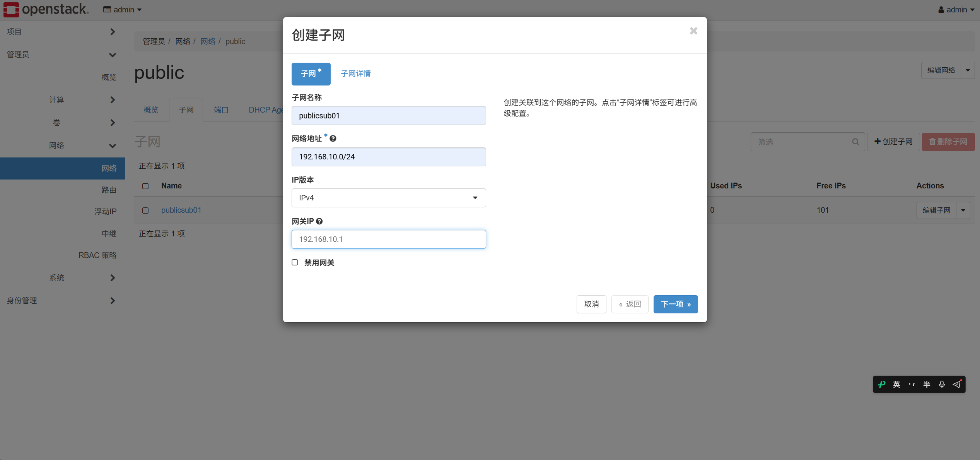The image size is (980, 460).
Task: Focus the 网关IP input field
Action: tap(388, 239)
